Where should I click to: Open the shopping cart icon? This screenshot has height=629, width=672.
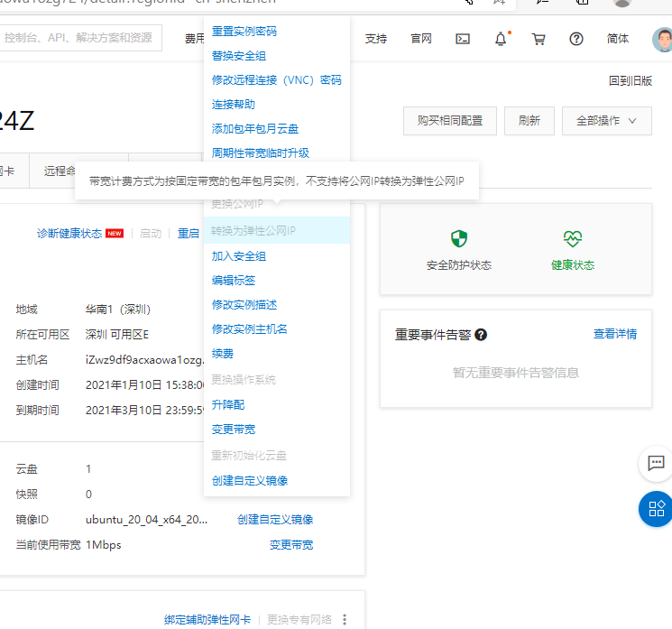click(x=539, y=39)
